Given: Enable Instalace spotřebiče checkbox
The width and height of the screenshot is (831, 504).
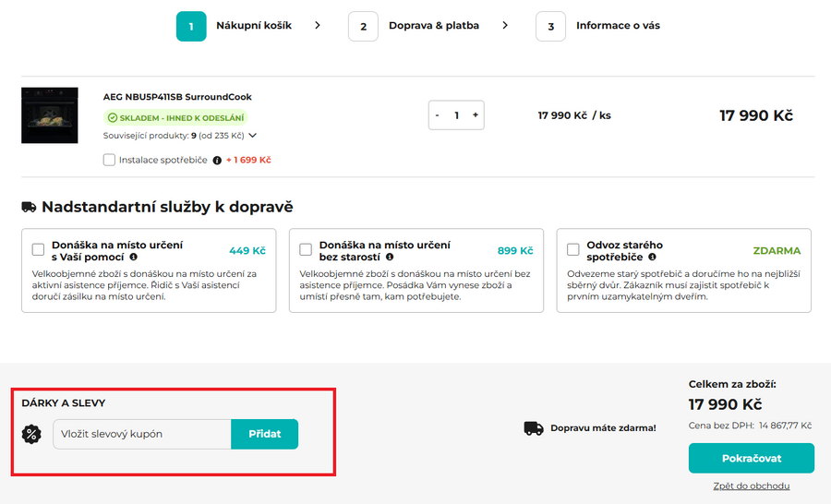Looking at the screenshot, I should pos(110,160).
